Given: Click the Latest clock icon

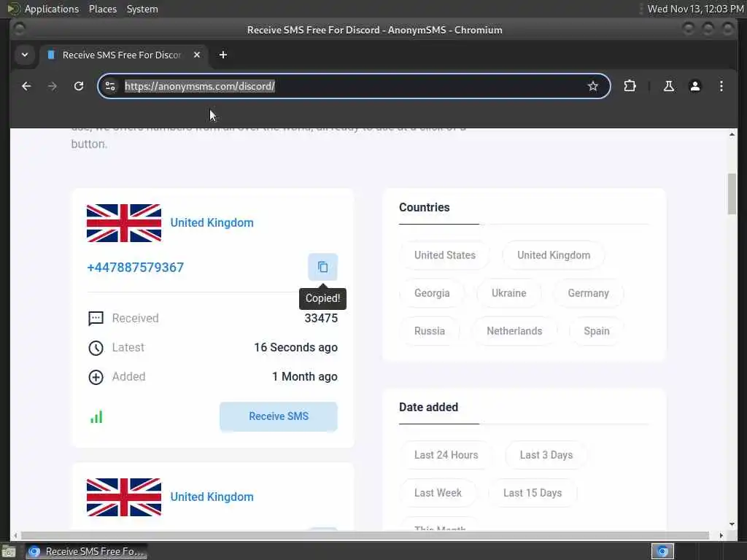Looking at the screenshot, I should (96, 348).
